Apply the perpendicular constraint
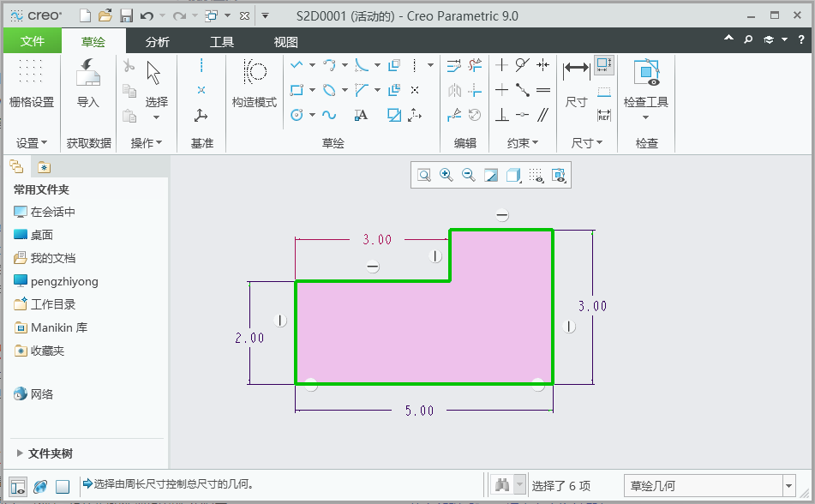 501,115
